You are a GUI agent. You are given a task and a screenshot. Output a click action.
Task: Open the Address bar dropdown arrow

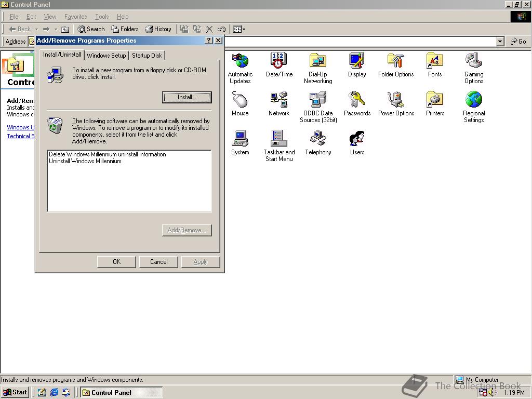[x=500, y=42]
